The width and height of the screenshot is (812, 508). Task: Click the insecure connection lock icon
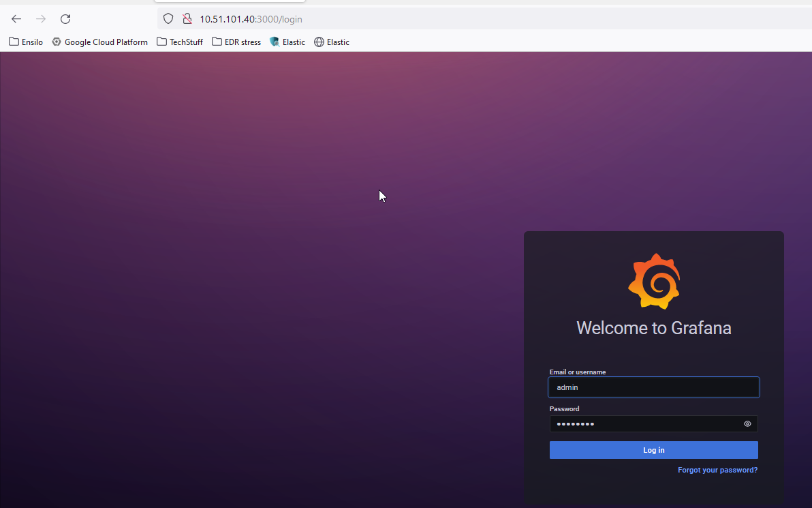tap(187, 19)
